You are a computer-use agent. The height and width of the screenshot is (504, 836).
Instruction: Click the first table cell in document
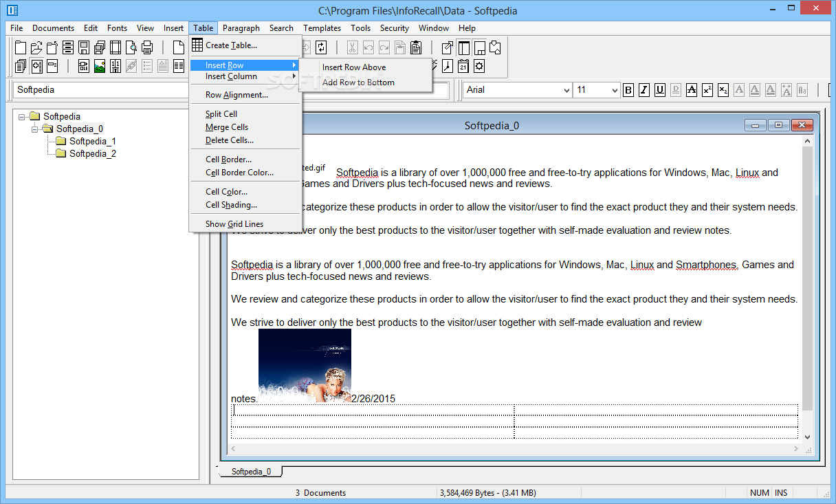[x=373, y=410]
